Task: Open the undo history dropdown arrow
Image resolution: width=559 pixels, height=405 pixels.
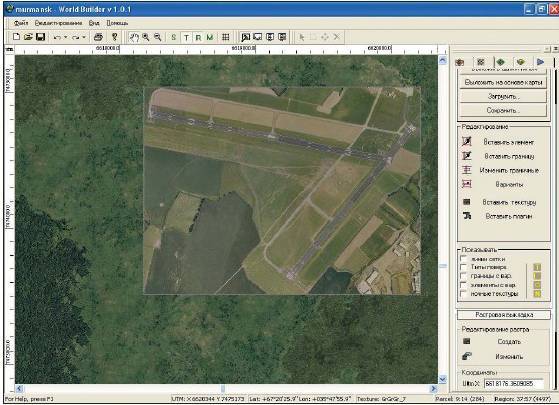Action: [66, 37]
